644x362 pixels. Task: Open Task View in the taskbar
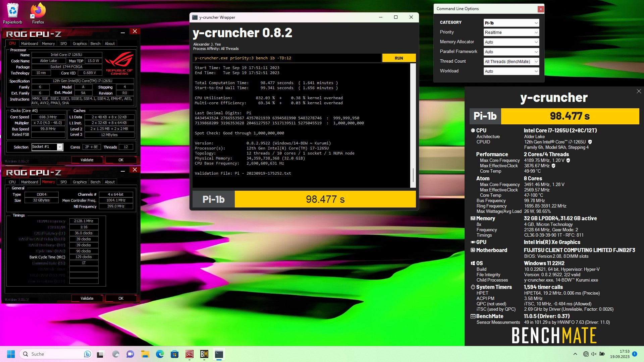[x=101, y=354]
